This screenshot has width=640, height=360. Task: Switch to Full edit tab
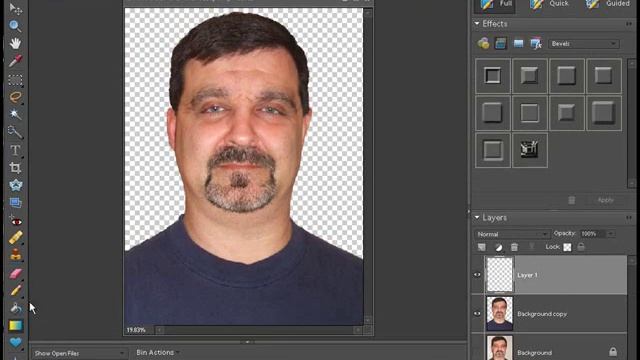(x=496, y=4)
